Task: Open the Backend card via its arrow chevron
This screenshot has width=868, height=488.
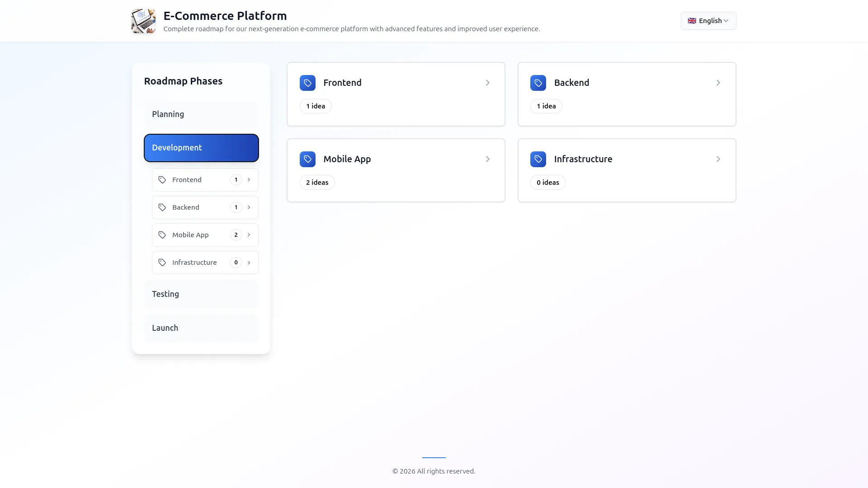Action: coord(718,83)
